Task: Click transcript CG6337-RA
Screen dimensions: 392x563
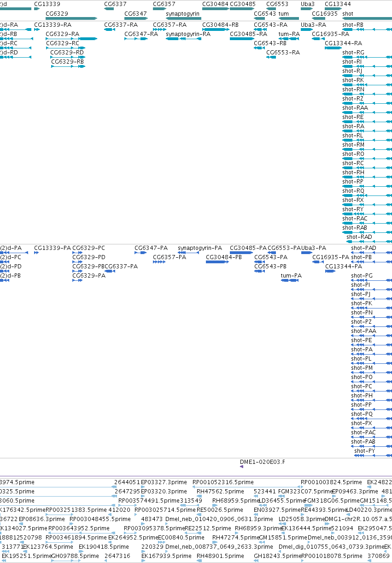Action: 121,24
